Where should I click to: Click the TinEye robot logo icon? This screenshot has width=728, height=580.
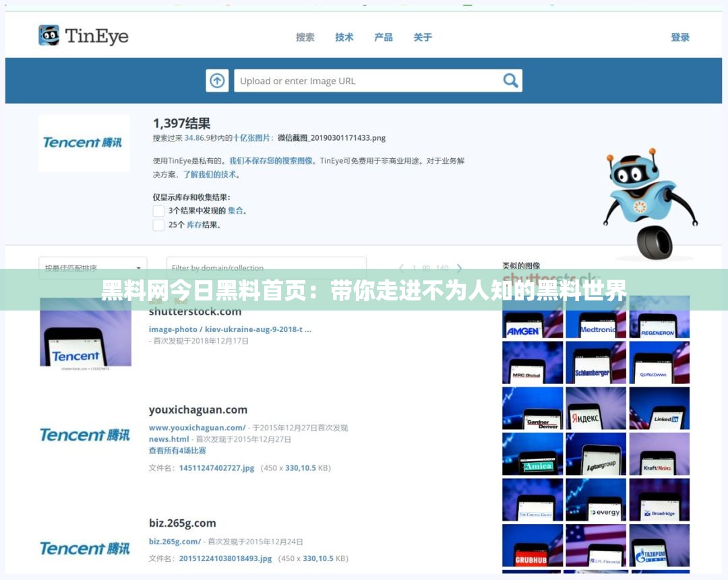[x=49, y=35]
